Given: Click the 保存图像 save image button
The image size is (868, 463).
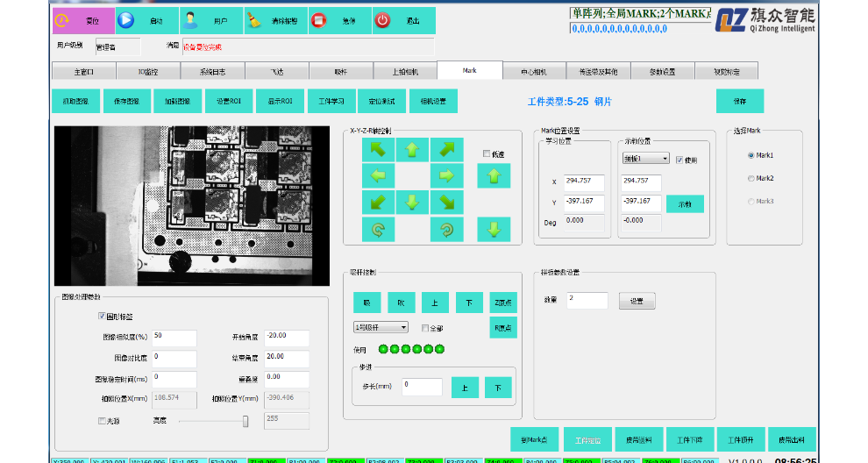Looking at the screenshot, I should pos(127,102).
